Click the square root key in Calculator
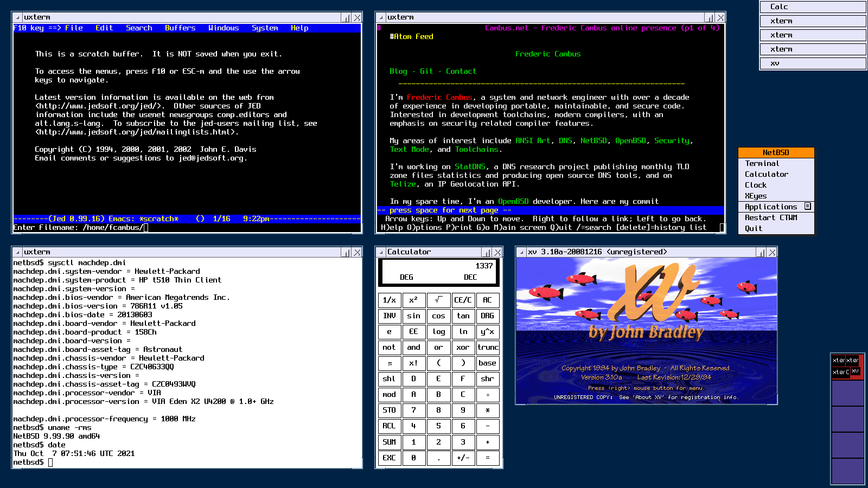This screenshot has height=488, width=868. point(438,300)
